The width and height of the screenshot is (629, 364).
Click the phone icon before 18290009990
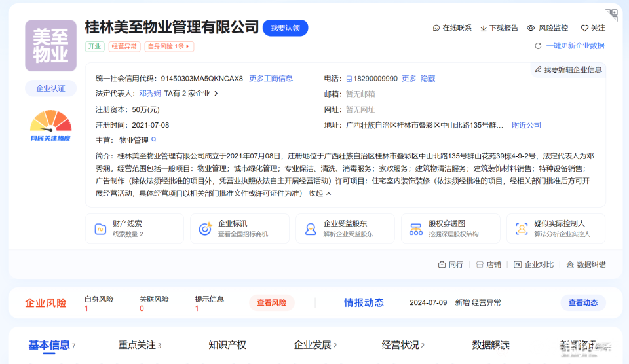349,79
